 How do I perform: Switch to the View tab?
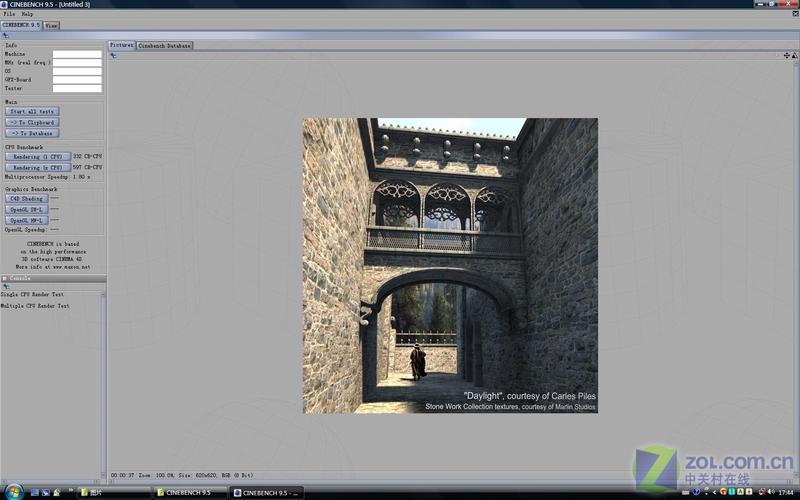pos(52,25)
